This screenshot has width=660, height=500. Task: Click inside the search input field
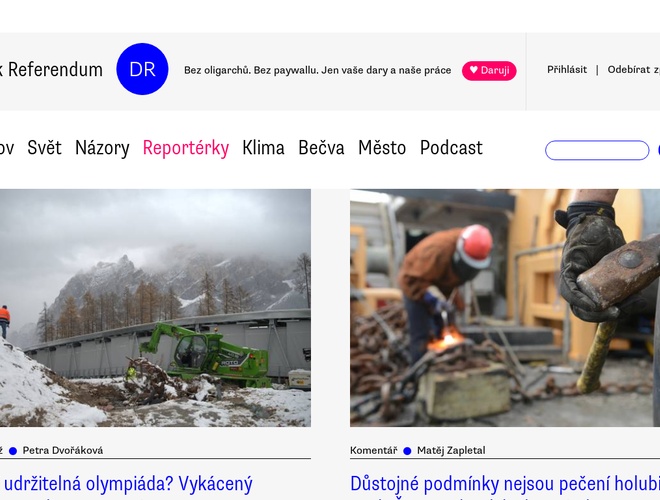[x=597, y=150]
